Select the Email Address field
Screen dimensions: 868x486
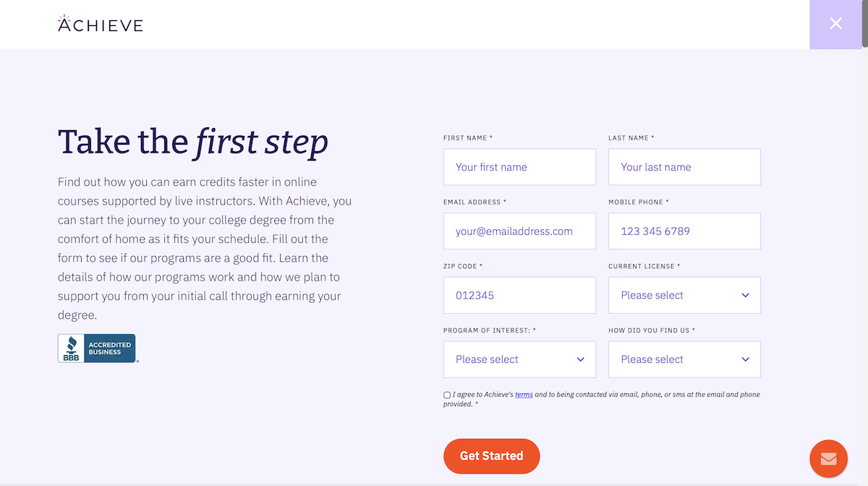(519, 231)
